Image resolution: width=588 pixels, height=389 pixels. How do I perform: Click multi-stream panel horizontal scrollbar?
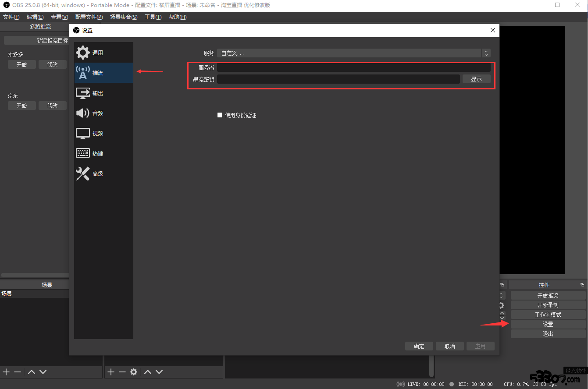(x=35, y=275)
